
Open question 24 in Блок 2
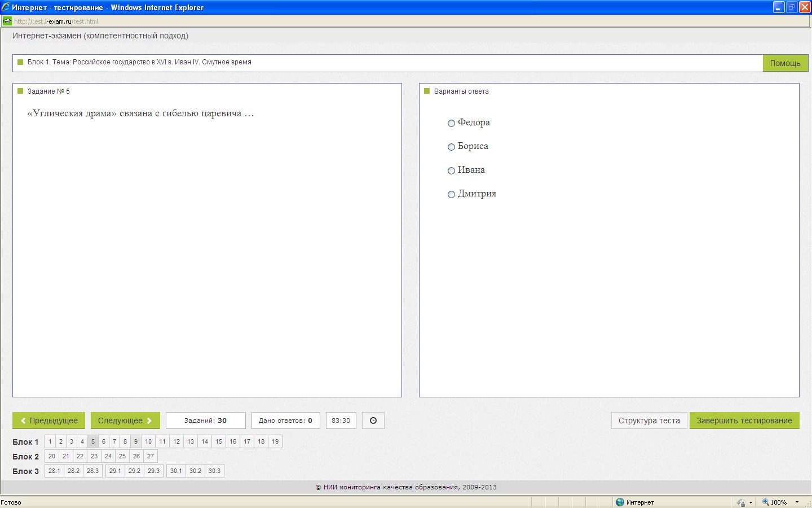[x=108, y=456]
